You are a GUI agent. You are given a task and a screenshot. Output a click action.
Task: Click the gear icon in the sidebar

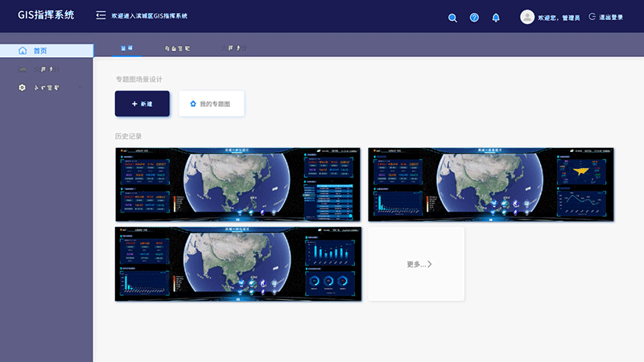(23, 88)
